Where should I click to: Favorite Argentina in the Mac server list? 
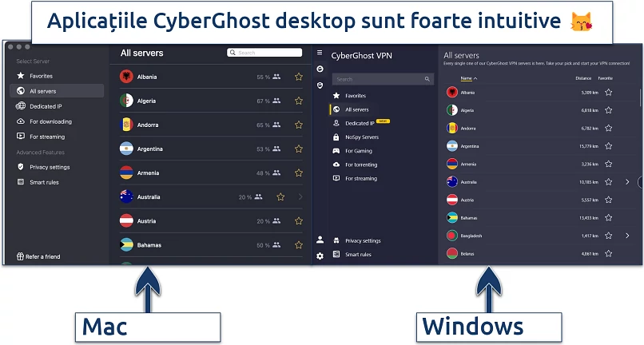tap(299, 149)
